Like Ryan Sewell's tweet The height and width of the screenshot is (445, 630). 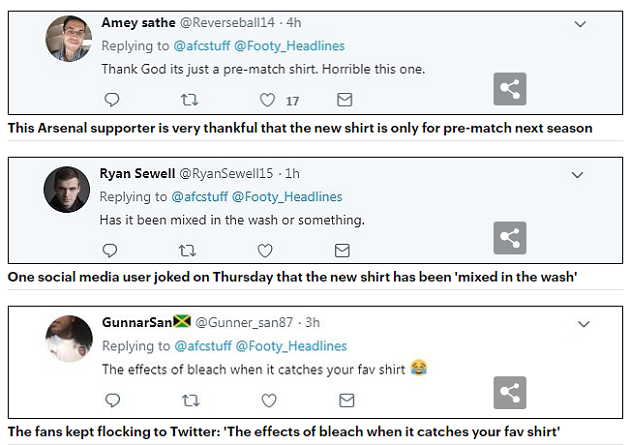(265, 250)
